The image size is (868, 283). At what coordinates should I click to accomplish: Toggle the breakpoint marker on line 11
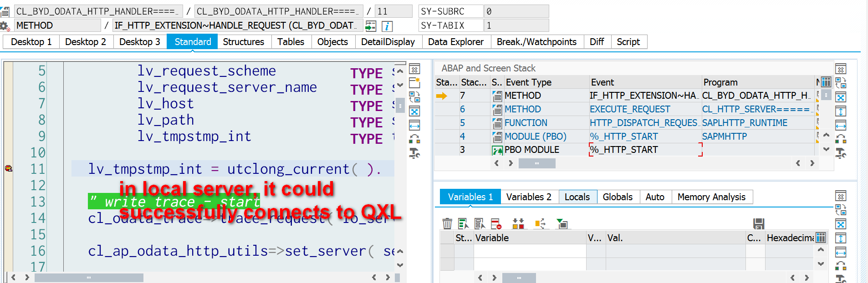point(9,169)
